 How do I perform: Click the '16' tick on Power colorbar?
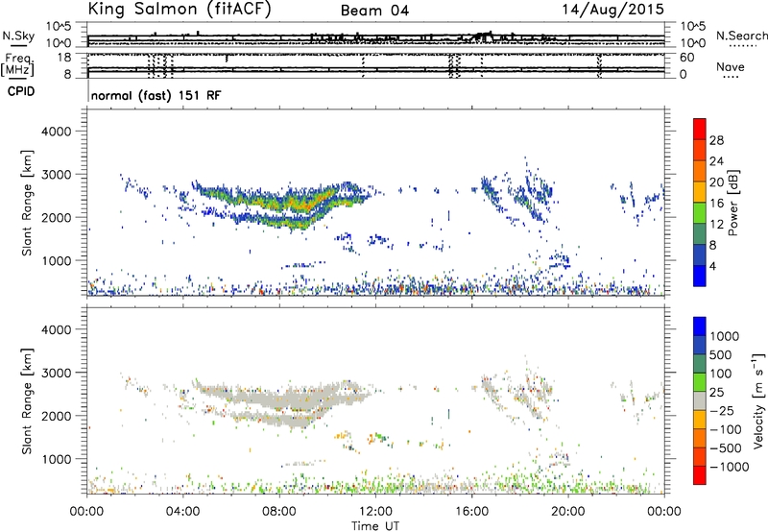pyautogui.click(x=716, y=204)
